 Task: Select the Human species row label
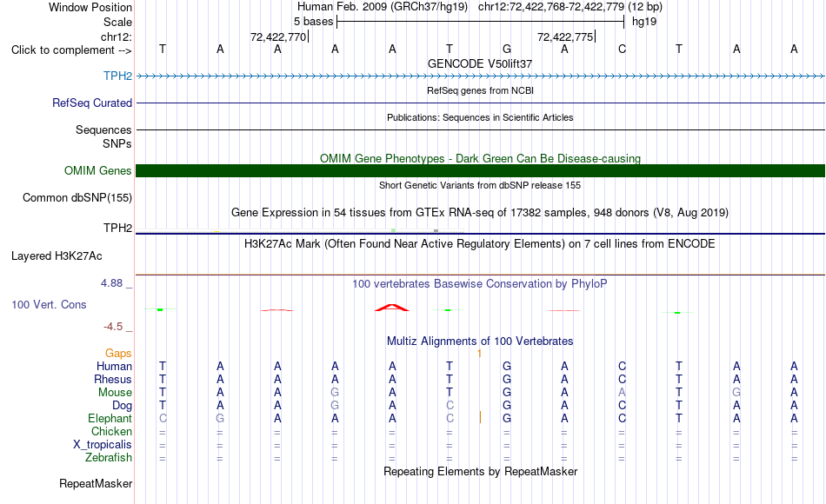click(114, 366)
